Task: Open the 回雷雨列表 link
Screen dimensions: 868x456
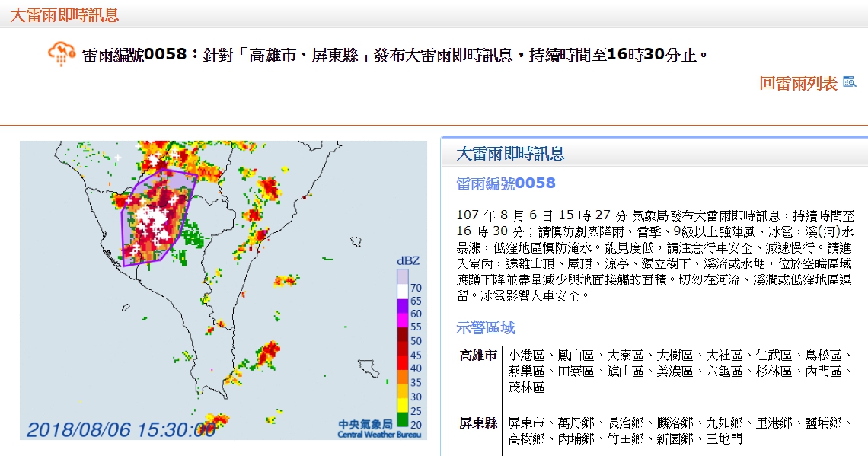Action: [798, 83]
